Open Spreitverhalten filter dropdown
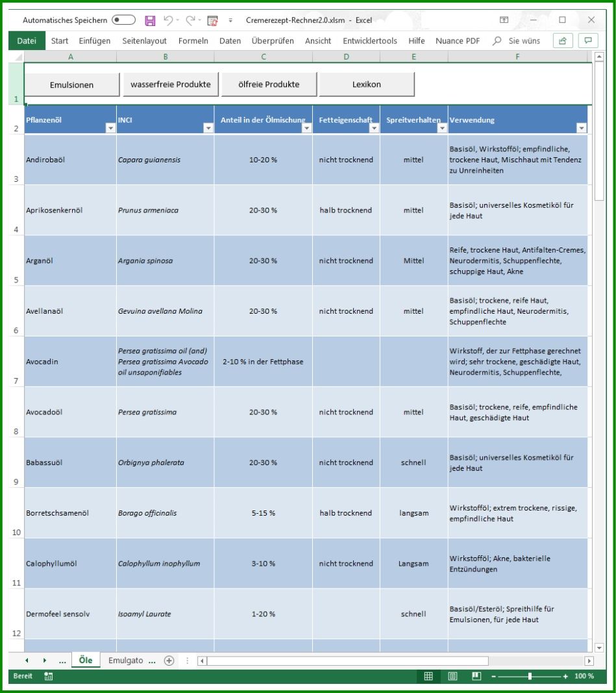 442,128
